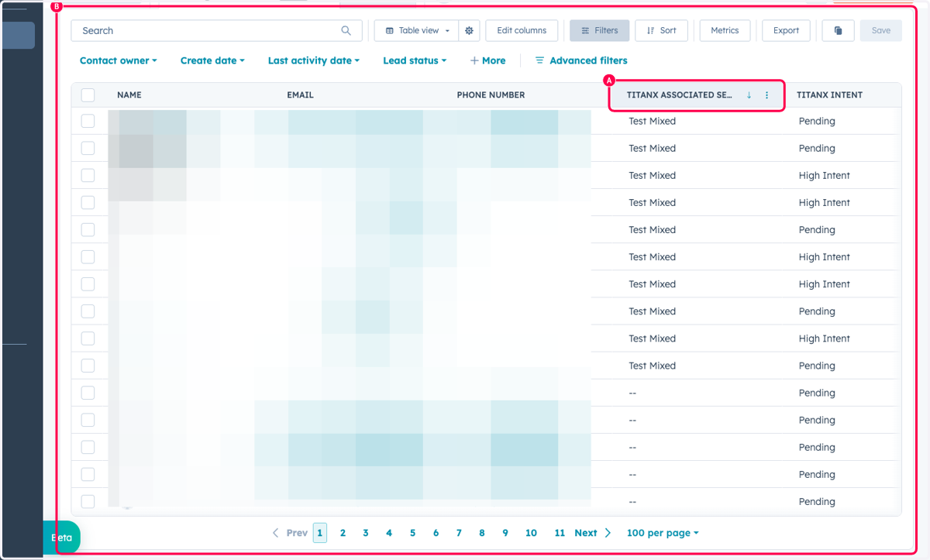Go to page 3

(x=366, y=533)
